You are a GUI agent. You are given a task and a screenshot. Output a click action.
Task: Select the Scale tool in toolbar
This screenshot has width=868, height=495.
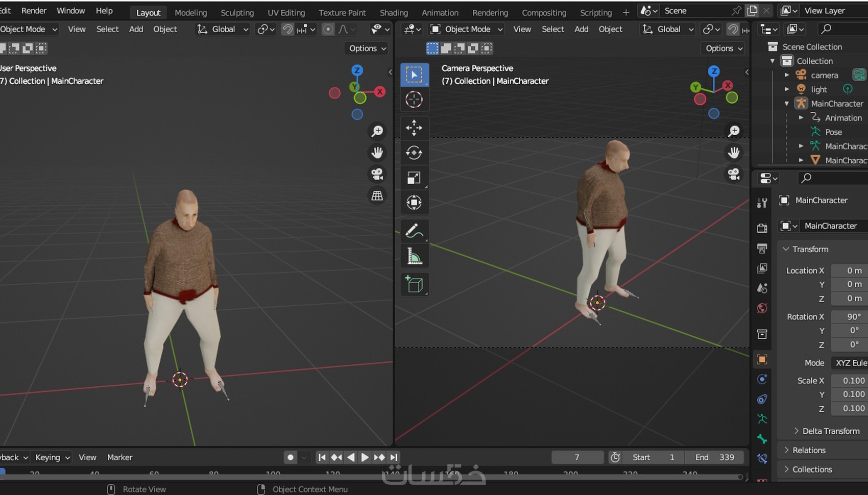coord(414,178)
